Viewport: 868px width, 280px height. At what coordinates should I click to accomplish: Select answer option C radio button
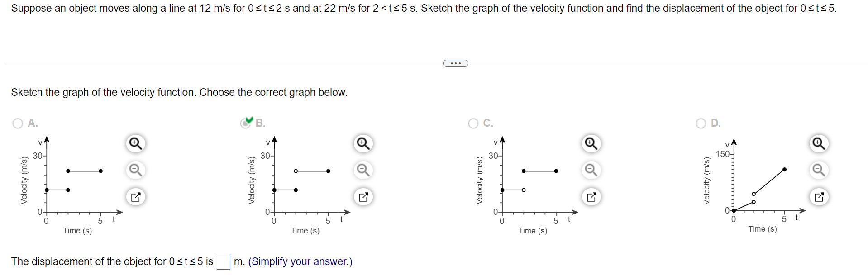(473, 123)
